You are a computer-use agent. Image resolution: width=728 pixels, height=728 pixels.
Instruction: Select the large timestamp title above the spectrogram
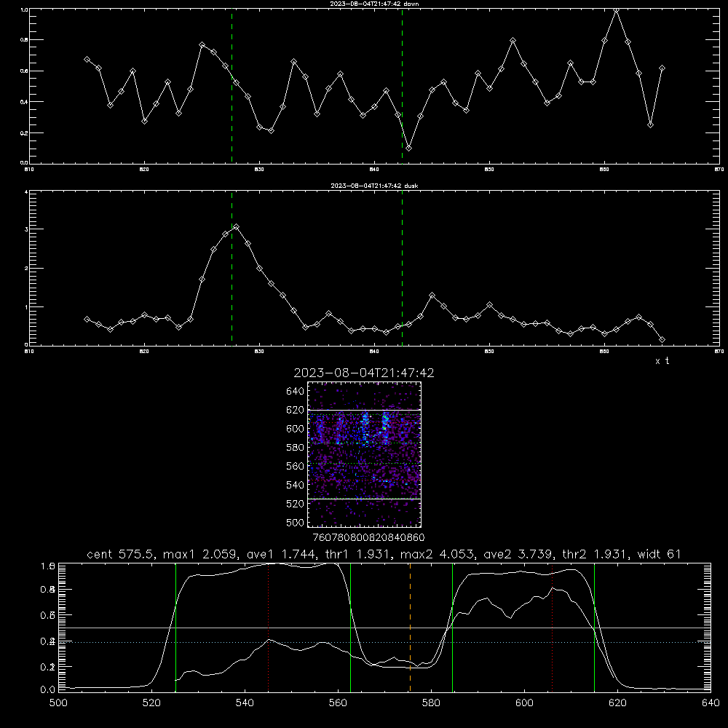(364, 373)
